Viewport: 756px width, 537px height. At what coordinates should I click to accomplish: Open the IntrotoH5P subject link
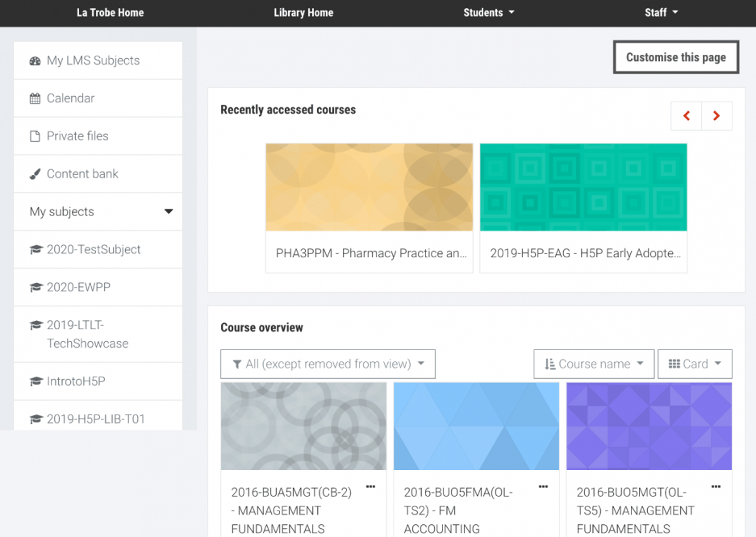[76, 381]
